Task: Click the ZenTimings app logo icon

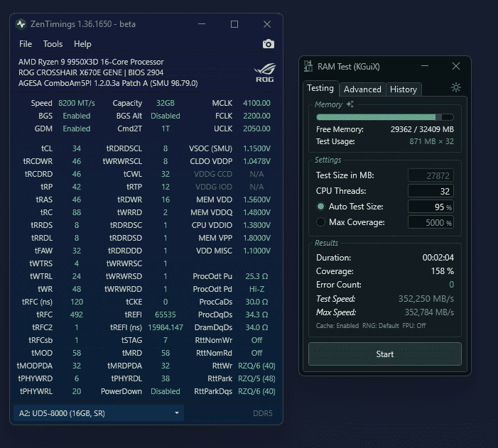Action: [x=21, y=24]
